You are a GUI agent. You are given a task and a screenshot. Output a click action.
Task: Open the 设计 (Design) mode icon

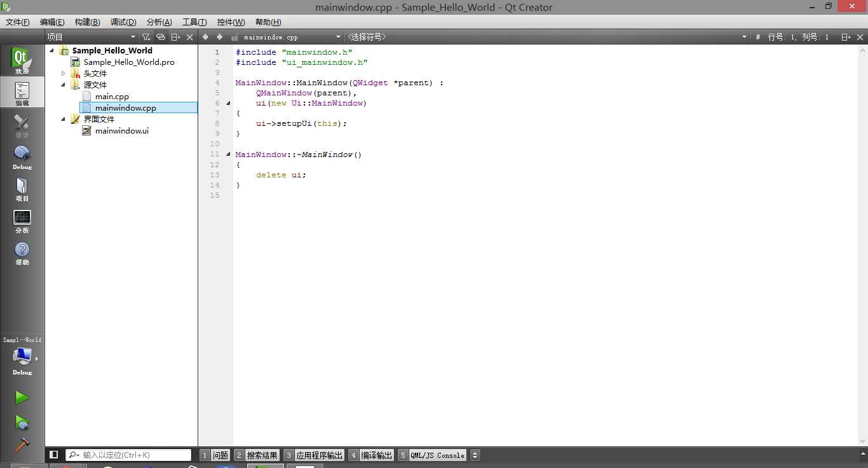click(x=22, y=125)
